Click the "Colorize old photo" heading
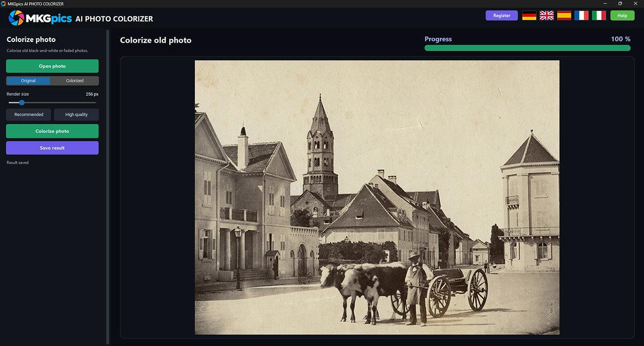This screenshot has height=346, width=644. [x=156, y=40]
